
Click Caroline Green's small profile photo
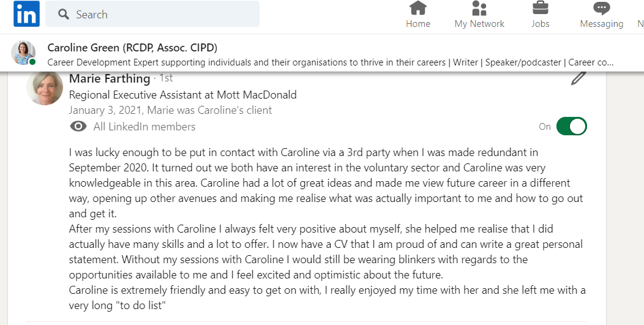pos(23,53)
